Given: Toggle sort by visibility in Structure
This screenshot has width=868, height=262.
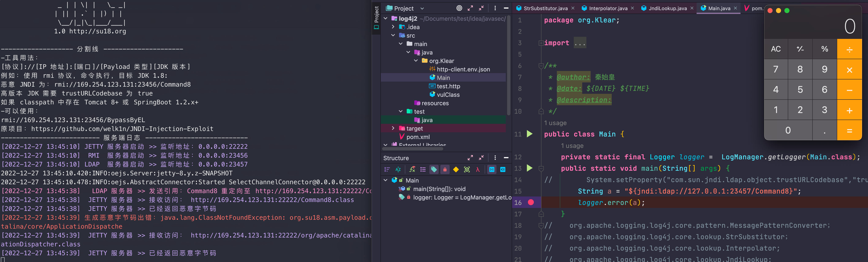Looking at the screenshot, I should [x=387, y=170].
